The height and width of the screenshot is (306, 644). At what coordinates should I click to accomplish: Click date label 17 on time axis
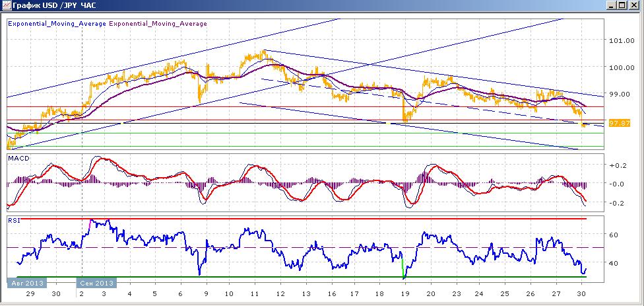coord(354,295)
